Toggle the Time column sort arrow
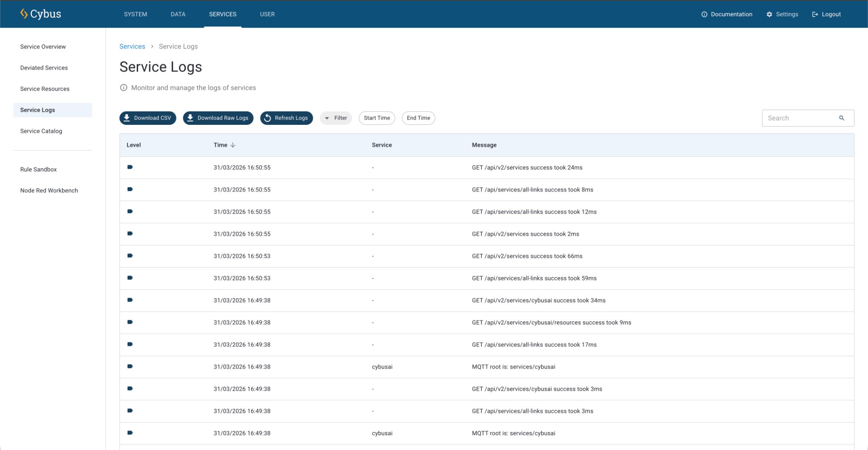Image resolution: width=868 pixels, height=450 pixels. pos(233,145)
